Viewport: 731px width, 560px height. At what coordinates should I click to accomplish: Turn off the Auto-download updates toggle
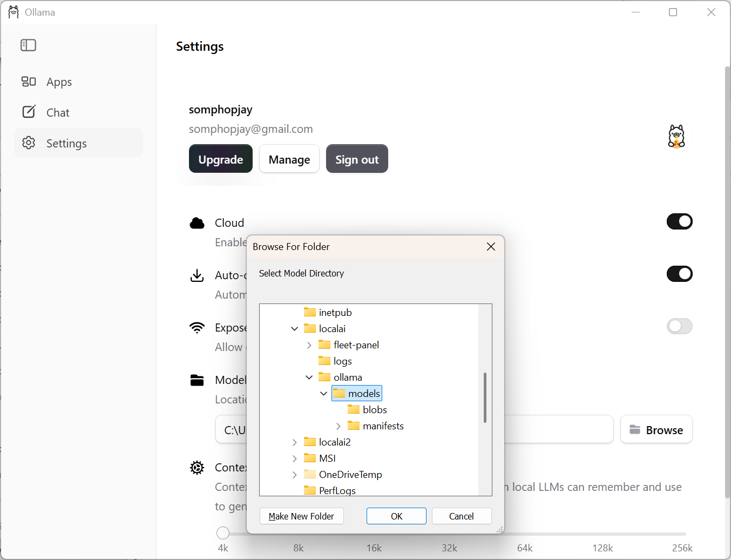[x=680, y=274]
